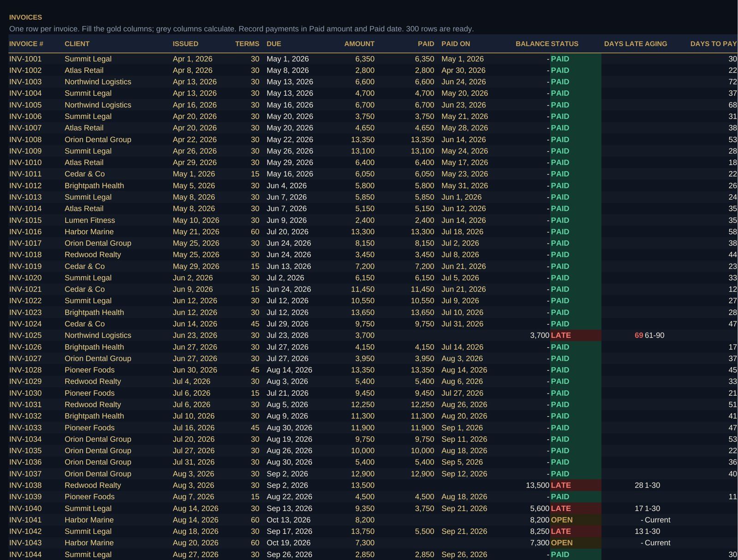Click invoice number INV-1025
Viewport: 738px width, 560px height.
25,335
